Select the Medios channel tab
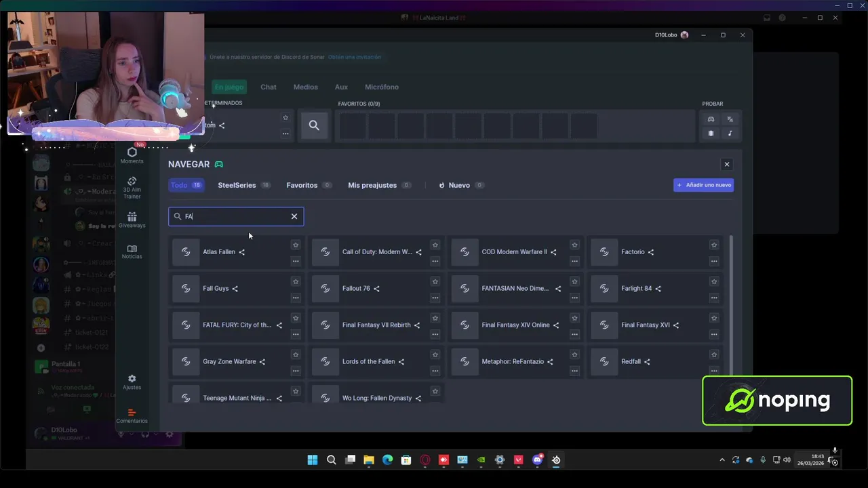868x488 pixels. pos(305,87)
